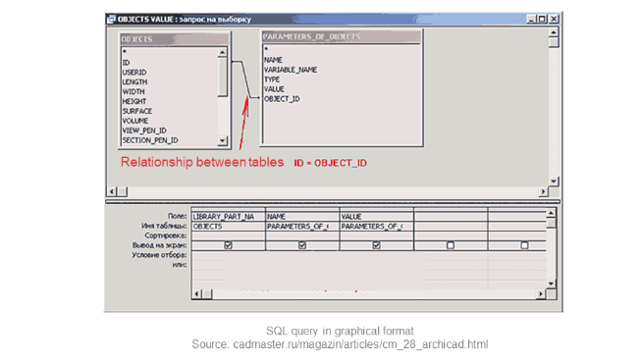The height and width of the screenshot is (364, 642).
Task: Select the OBJECTS table header
Action: tap(175, 39)
